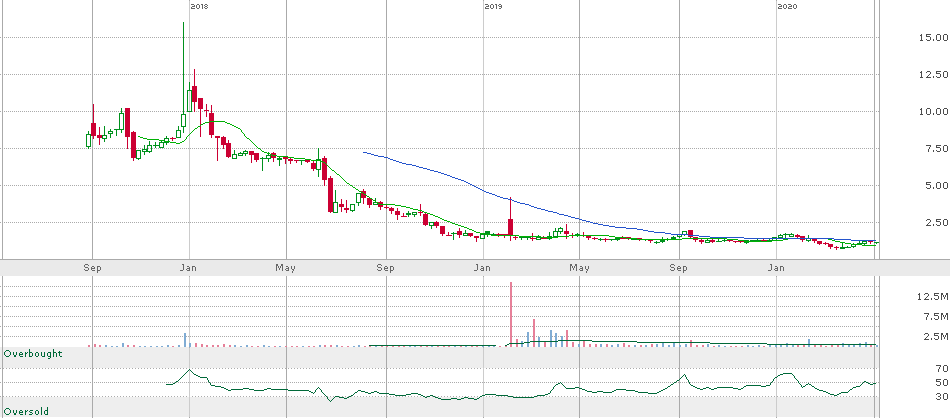Screen dimensions: 950x418
Task: Click the 50 RSI axis label
Action: [941, 382]
